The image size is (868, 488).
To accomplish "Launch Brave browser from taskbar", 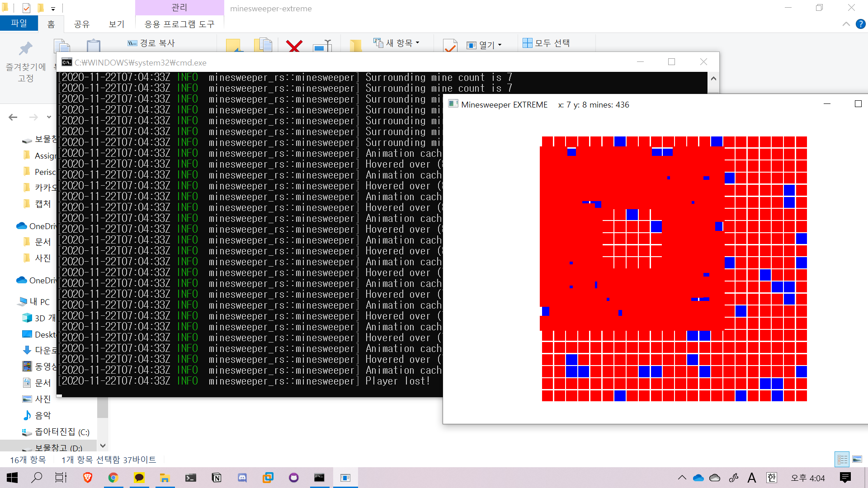I will pos(88,478).
